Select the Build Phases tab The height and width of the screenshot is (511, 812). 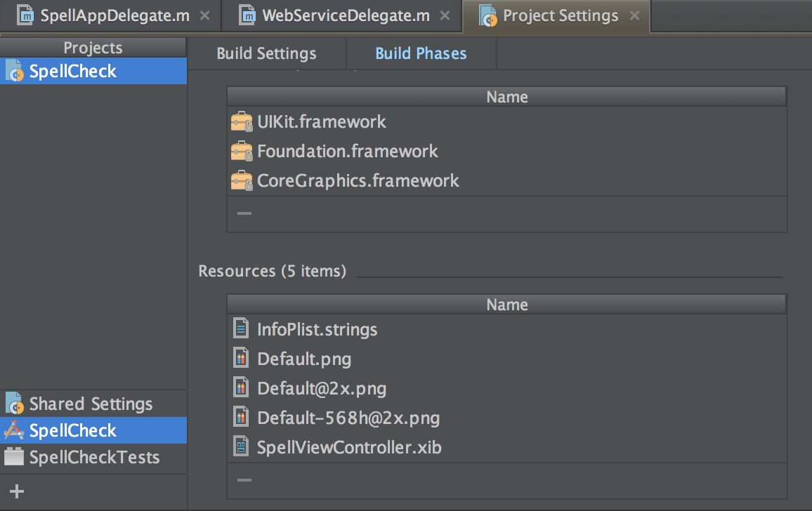[421, 53]
